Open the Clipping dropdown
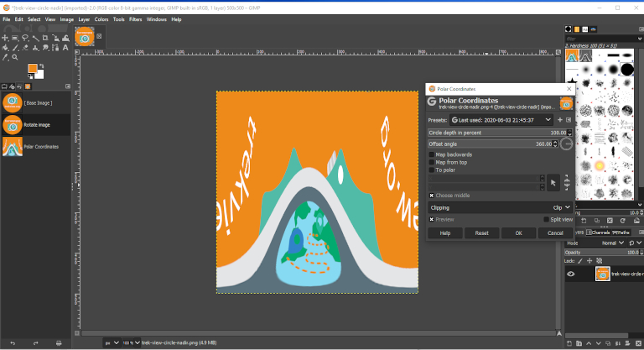Screen dimensions: 644x350 (x=501, y=207)
